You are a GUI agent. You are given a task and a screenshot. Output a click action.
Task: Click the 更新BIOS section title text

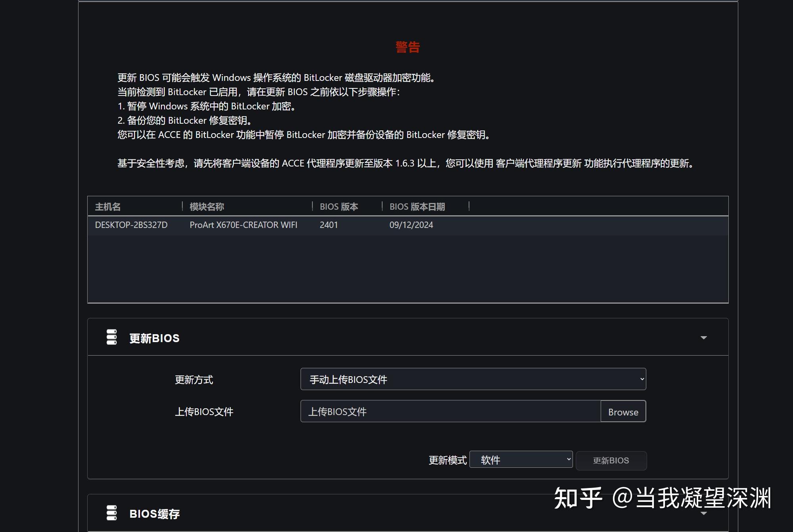(x=154, y=337)
